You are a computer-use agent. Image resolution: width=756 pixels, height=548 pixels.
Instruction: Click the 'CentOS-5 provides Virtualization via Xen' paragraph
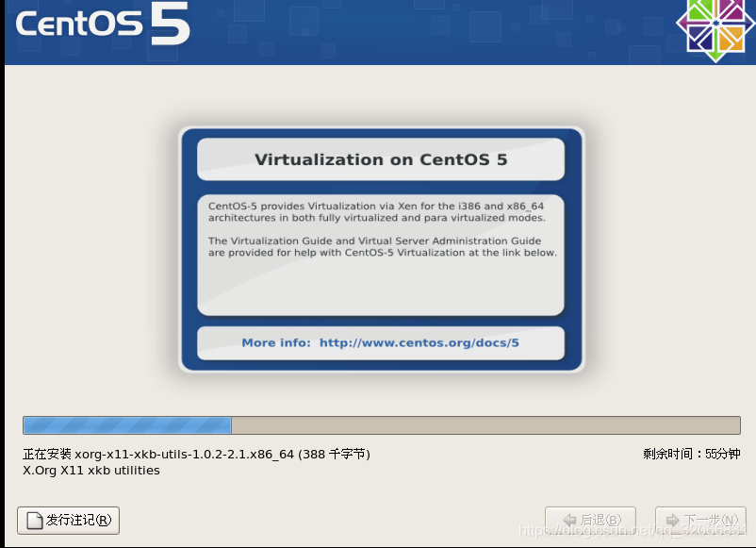tap(376, 212)
